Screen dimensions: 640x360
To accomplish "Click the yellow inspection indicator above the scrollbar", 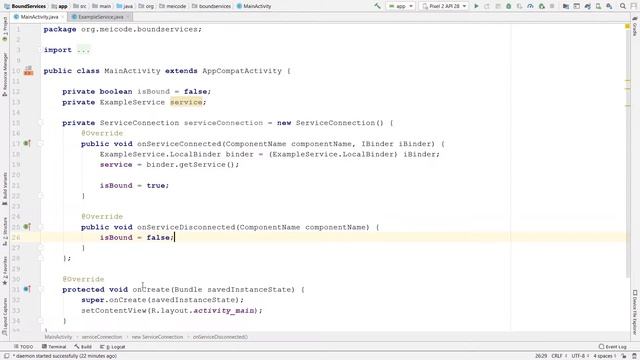I will (628, 27).
